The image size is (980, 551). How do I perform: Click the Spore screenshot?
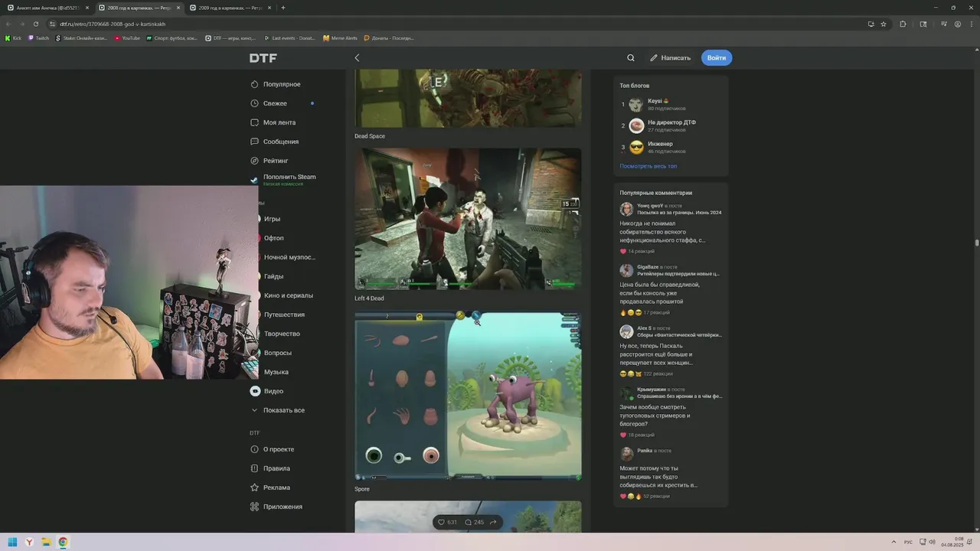468,396
